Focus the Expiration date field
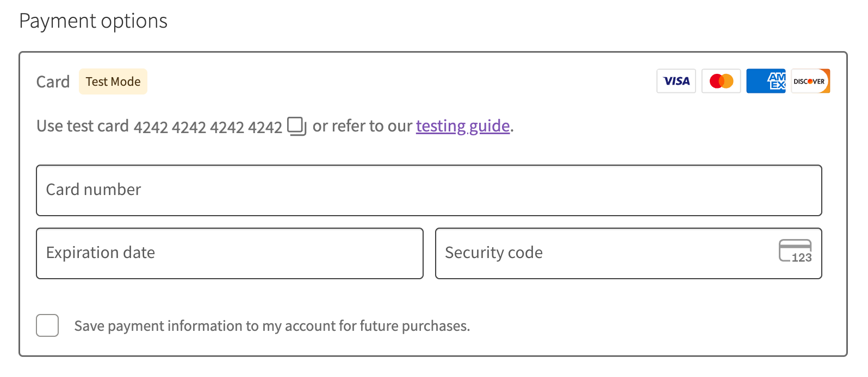 point(230,253)
